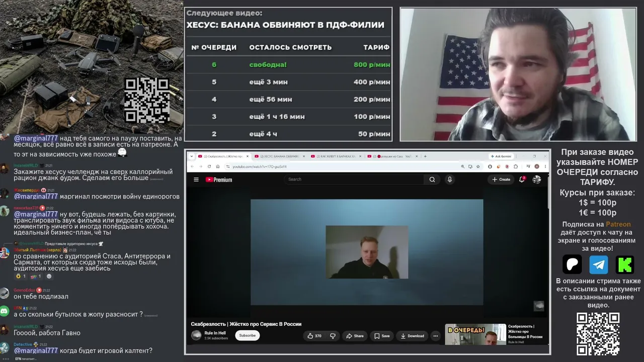Viewport: 644px width, 362px height.
Task: Click the video player area
Action: point(367,252)
